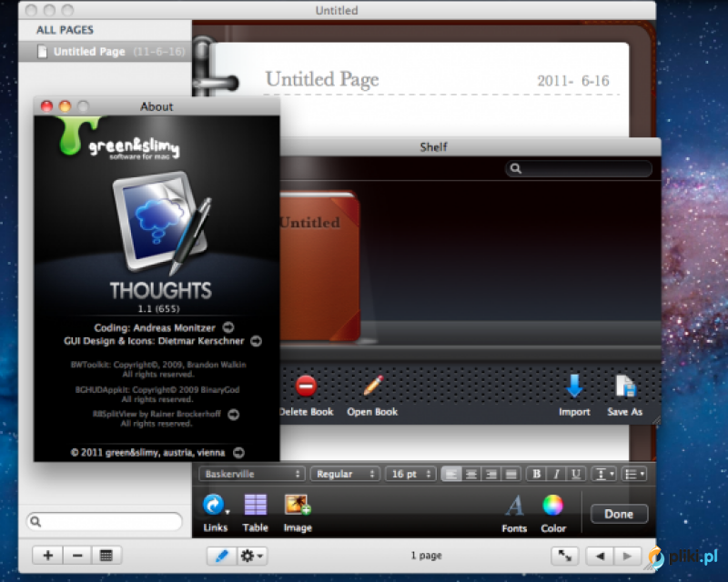Click the Thoughts app icon in About
The image size is (728, 582).
click(x=163, y=224)
